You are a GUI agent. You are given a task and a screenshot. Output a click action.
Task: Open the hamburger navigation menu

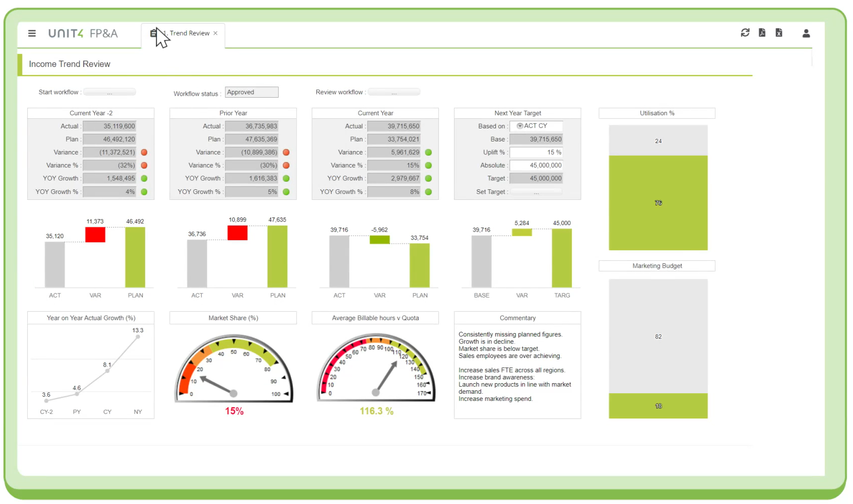coord(32,33)
